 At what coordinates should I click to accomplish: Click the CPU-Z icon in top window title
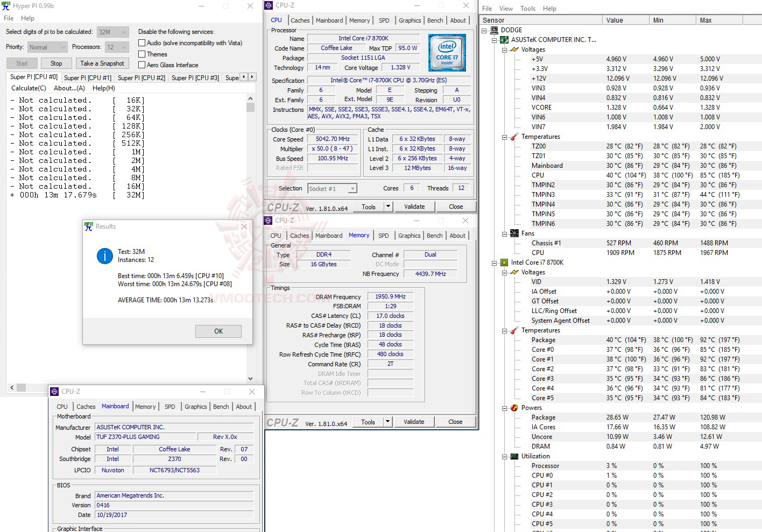click(x=269, y=5)
